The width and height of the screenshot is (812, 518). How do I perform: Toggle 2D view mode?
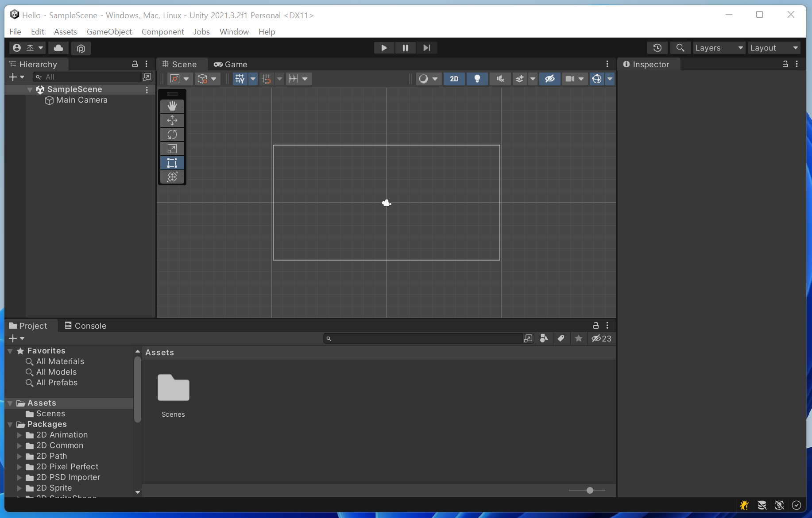coord(454,79)
